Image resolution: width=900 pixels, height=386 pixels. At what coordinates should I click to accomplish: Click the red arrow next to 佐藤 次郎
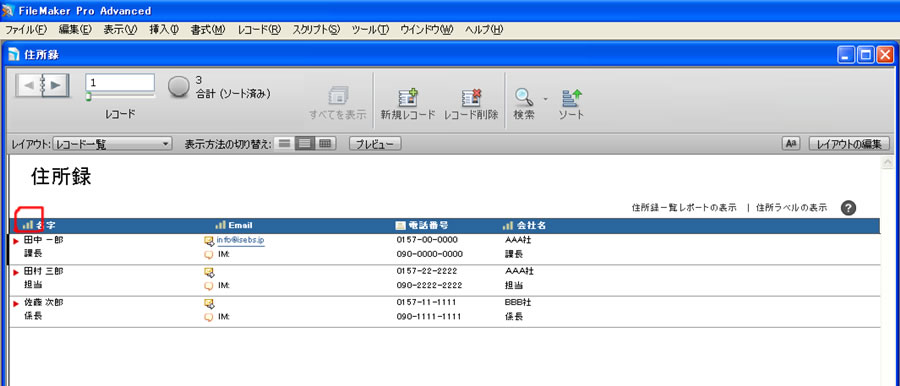[x=16, y=303]
